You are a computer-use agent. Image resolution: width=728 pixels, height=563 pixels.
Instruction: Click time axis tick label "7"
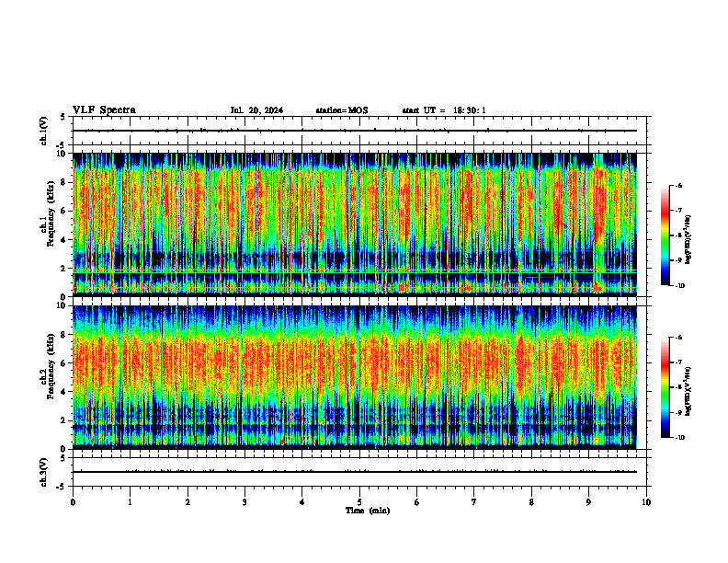pyautogui.click(x=474, y=502)
